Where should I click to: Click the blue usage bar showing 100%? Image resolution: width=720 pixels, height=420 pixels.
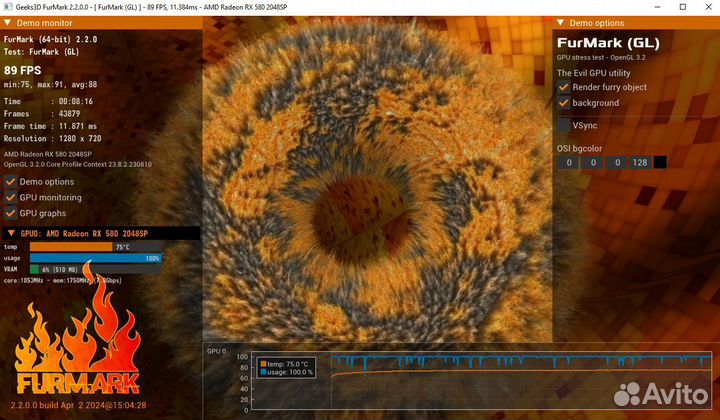pyautogui.click(x=96, y=258)
